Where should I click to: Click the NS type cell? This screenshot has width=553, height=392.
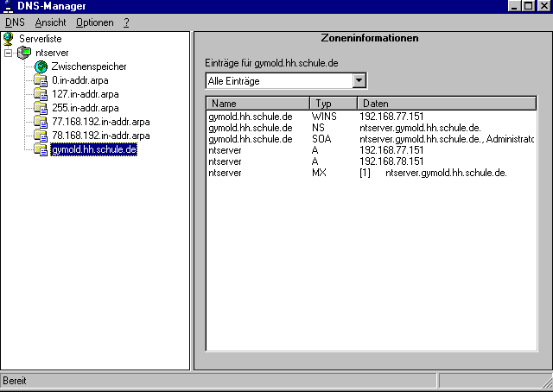pos(318,128)
